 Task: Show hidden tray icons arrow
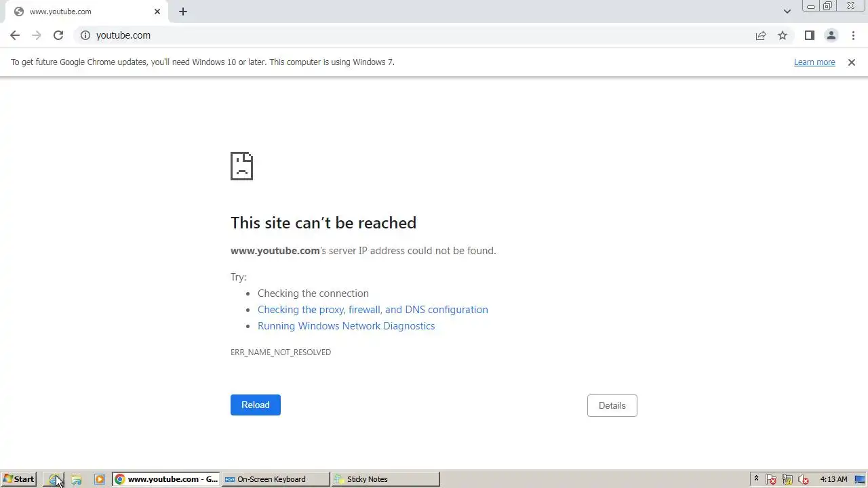pos(756,479)
